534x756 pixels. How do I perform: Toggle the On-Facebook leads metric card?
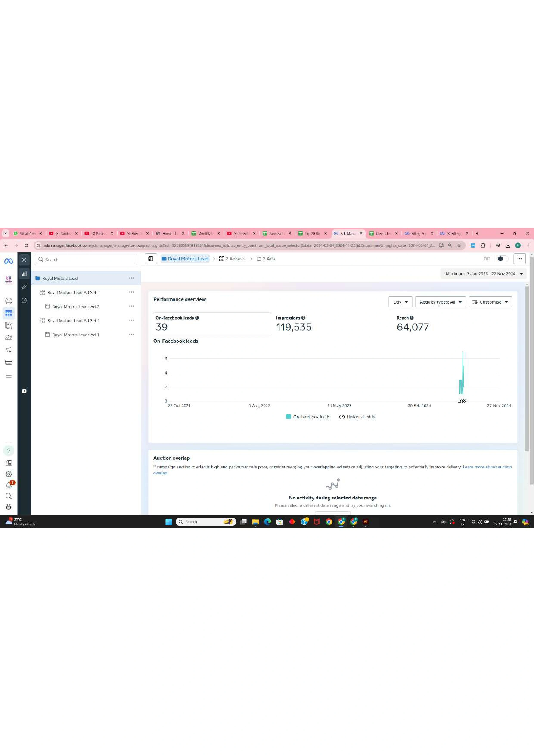pos(212,324)
